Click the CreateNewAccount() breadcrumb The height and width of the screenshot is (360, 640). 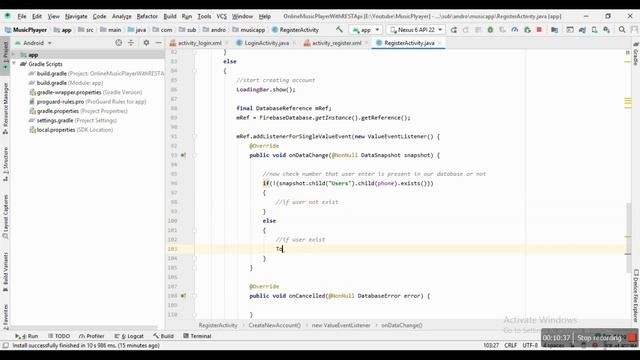pyautogui.click(x=274, y=325)
